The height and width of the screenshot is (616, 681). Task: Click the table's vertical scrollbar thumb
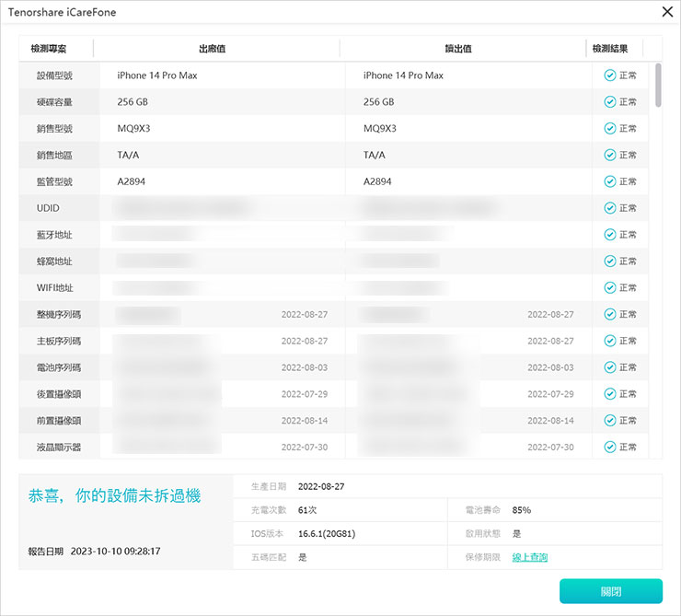click(658, 85)
